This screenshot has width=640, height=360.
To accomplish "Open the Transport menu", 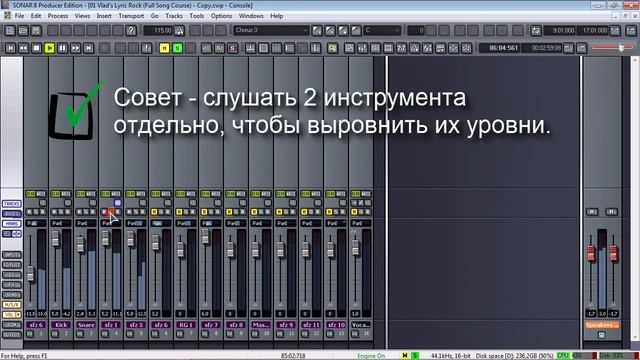I will [131, 16].
